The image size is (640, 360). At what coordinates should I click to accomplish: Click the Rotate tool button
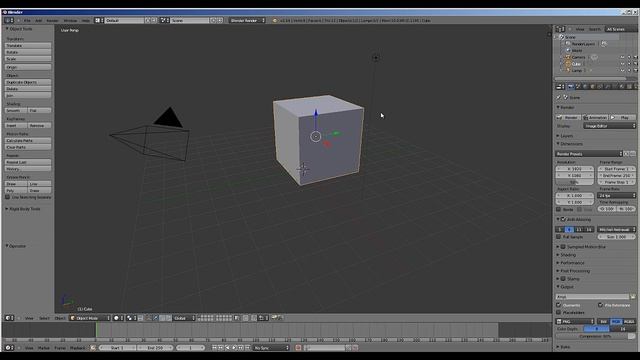point(28,52)
